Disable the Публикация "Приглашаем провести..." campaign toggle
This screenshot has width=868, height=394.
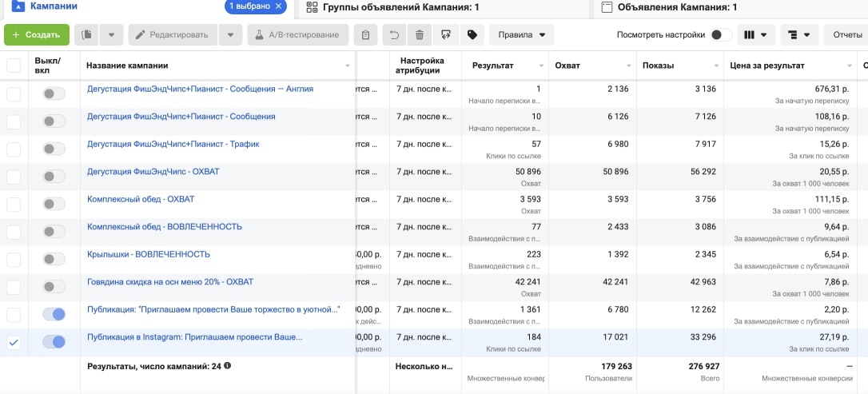click(x=54, y=314)
